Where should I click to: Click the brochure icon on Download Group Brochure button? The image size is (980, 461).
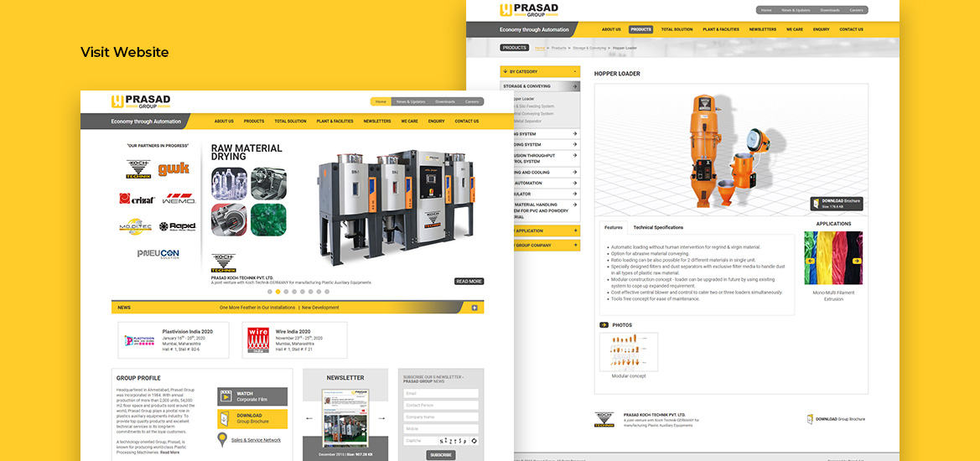coord(226,418)
